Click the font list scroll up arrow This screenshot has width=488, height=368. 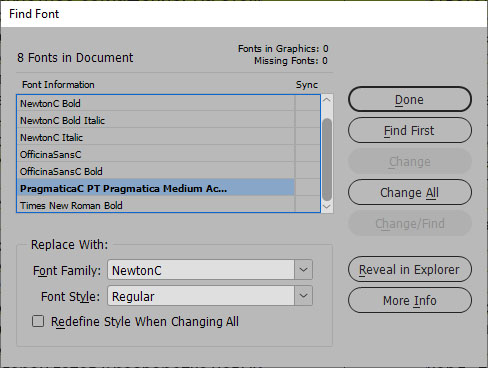[x=327, y=100]
